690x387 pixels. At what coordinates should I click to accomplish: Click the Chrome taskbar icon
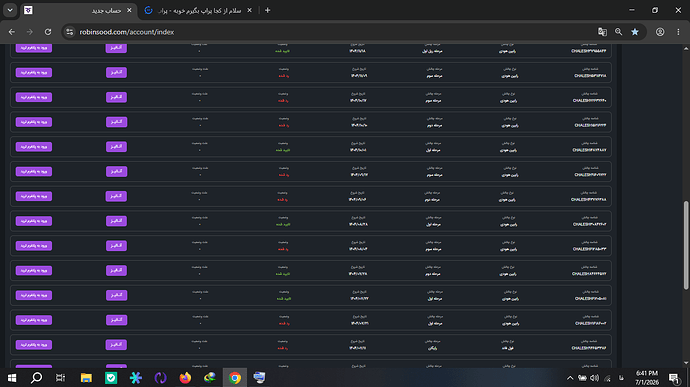click(235, 378)
